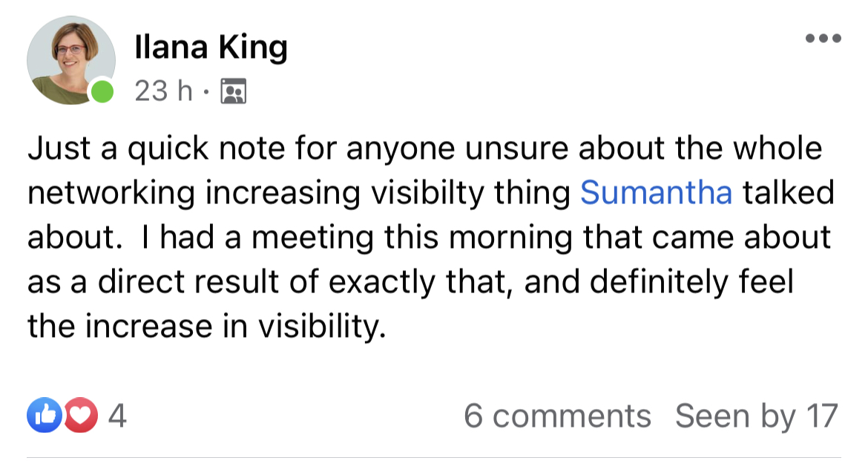Click the blue thumbs-up Like reaction icon
868x475 pixels.
click(45, 416)
